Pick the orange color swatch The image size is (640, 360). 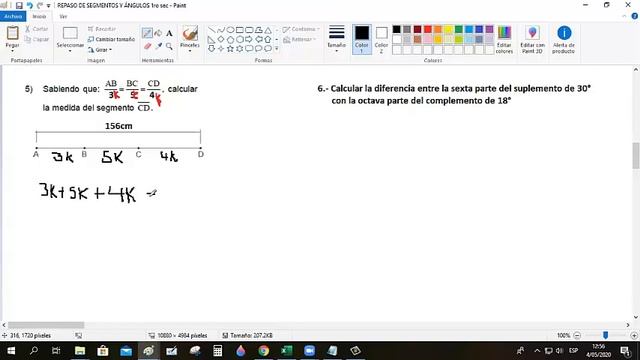[438, 29]
